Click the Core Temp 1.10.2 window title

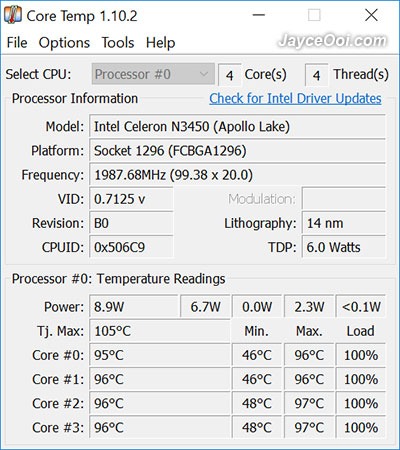[82, 16]
